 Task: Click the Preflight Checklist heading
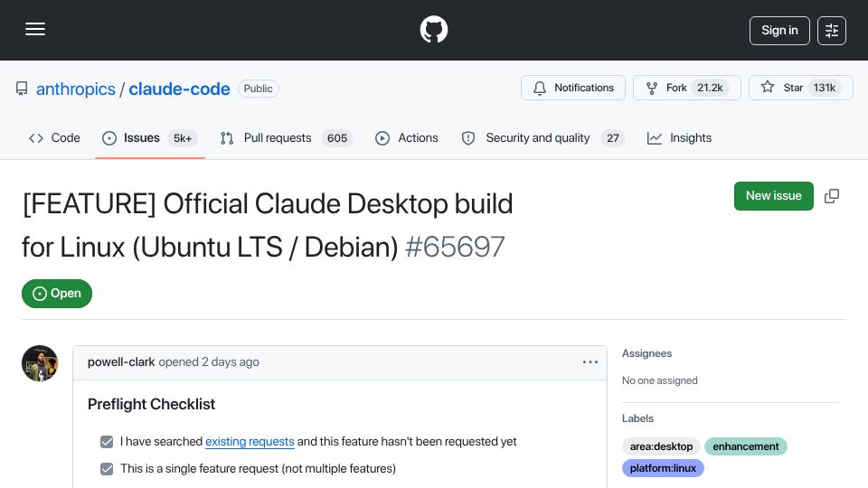(x=151, y=404)
